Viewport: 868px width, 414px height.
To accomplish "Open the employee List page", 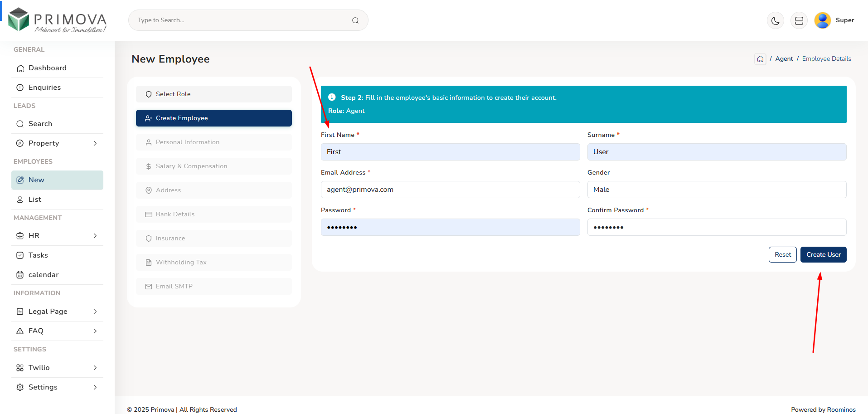I will pos(35,200).
